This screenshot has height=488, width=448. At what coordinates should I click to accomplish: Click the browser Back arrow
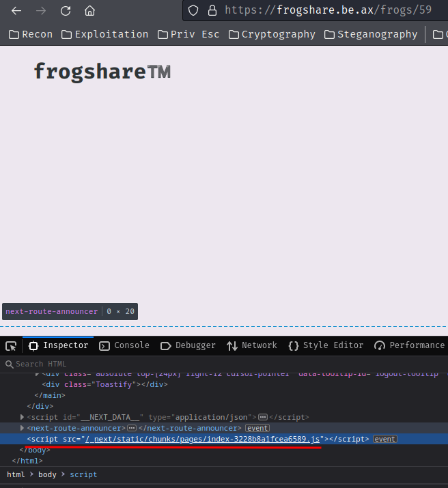[16, 11]
